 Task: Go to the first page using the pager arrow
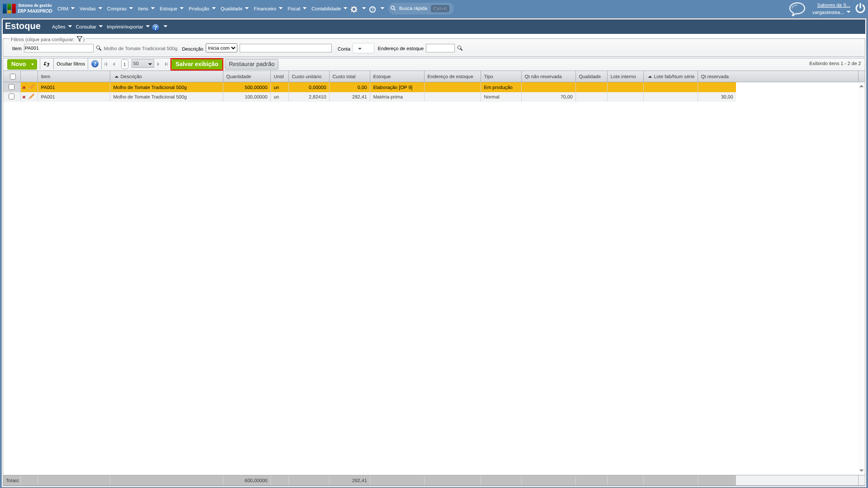click(106, 64)
